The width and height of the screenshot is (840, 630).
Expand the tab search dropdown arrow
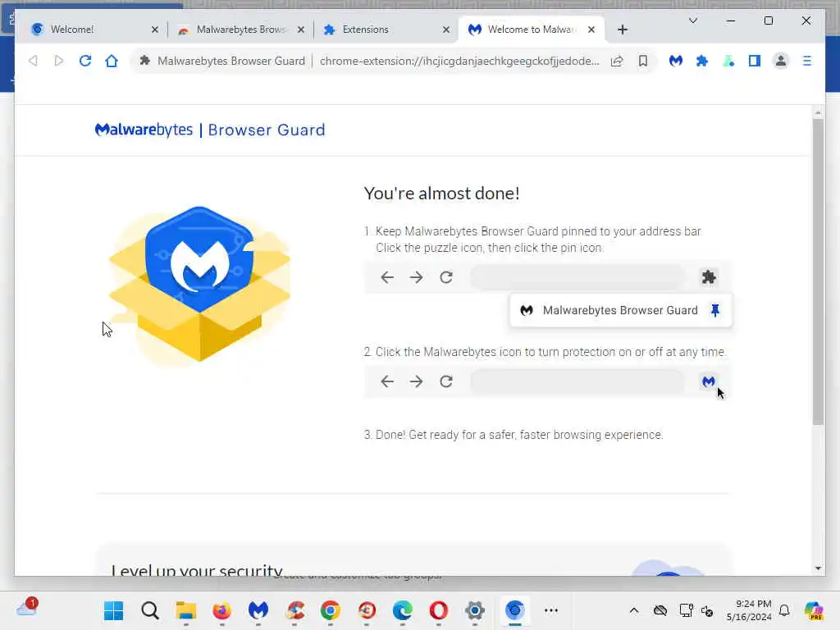pyautogui.click(x=692, y=21)
